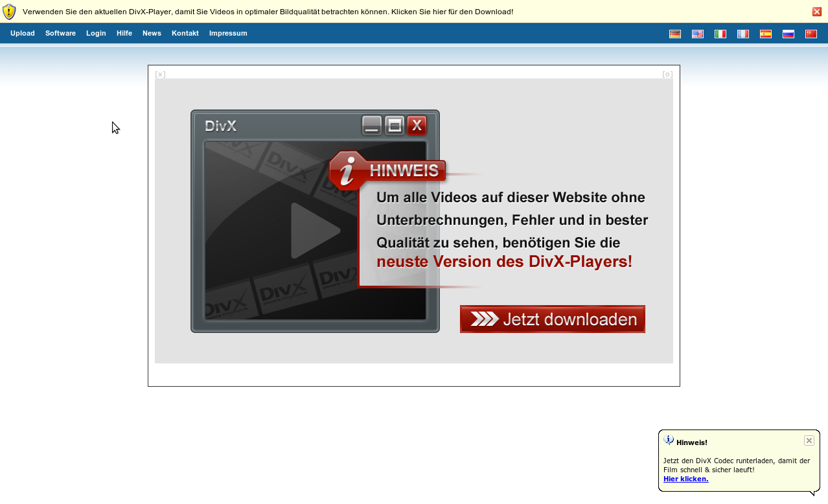Viewport: 828px width, 504px height.
Task: Open the Software menu item
Action: (60, 33)
